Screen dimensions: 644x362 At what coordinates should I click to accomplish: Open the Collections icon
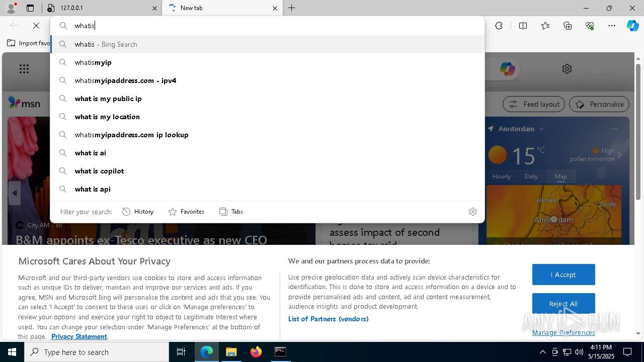tap(568, 26)
